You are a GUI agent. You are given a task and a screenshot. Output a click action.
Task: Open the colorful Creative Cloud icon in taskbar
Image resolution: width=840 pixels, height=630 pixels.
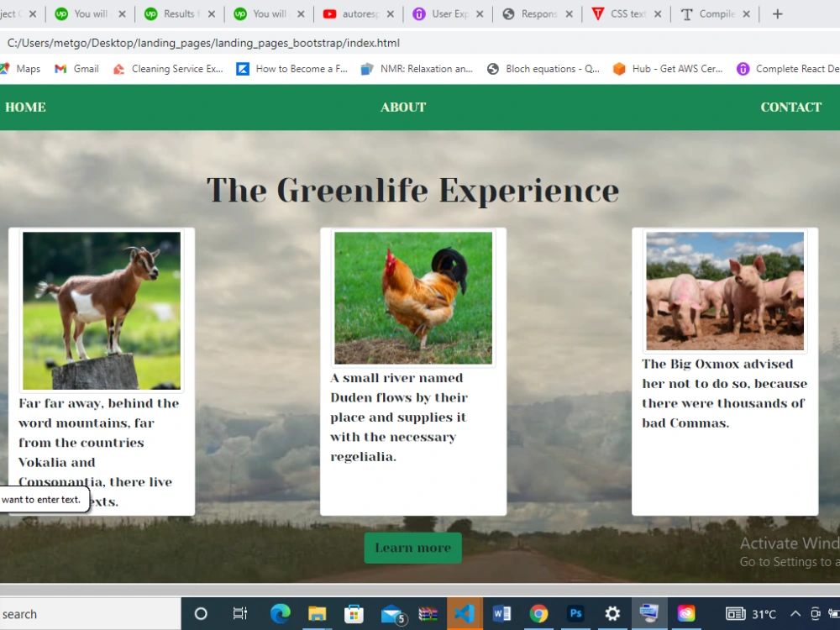click(686, 613)
